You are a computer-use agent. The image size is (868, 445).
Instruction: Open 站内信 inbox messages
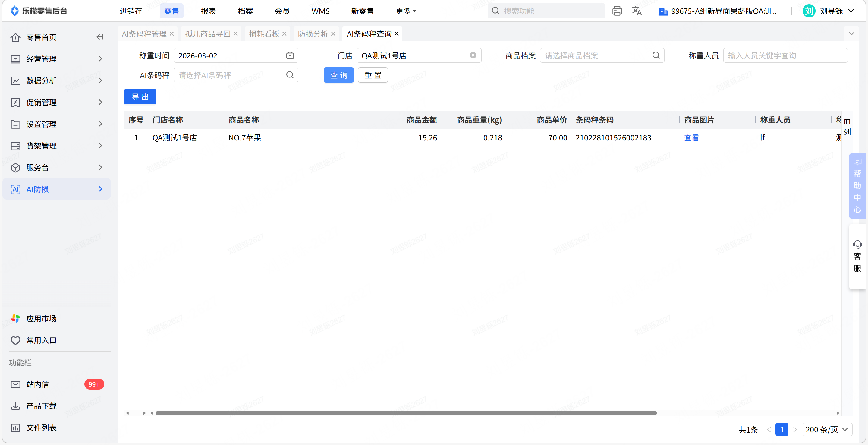point(38,384)
